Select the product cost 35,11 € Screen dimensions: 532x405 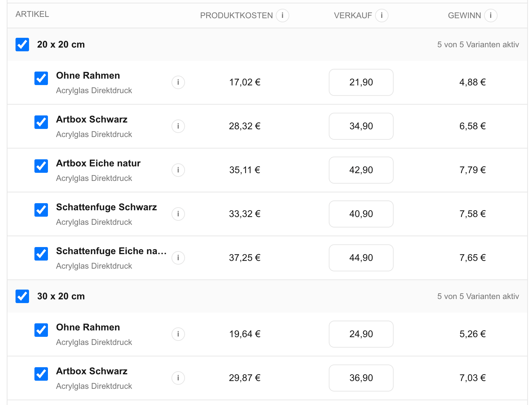[245, 170]
